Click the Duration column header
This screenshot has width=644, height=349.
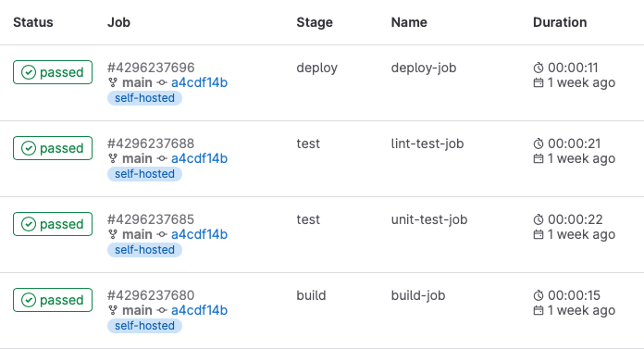560,22
